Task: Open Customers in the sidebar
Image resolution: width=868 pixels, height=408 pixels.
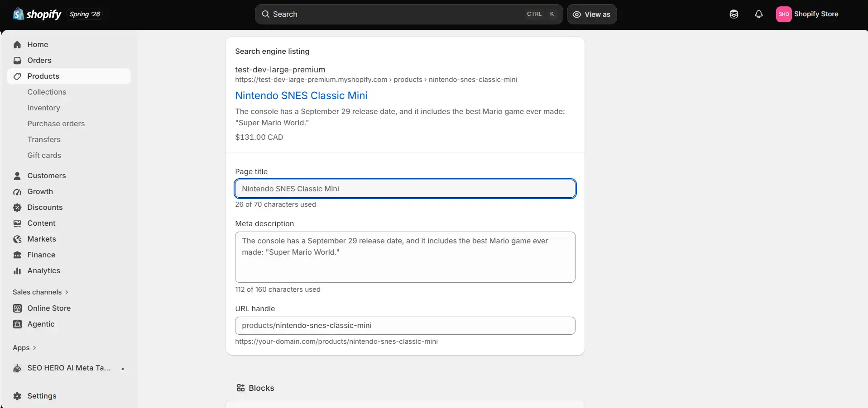Action: (69, 176)
